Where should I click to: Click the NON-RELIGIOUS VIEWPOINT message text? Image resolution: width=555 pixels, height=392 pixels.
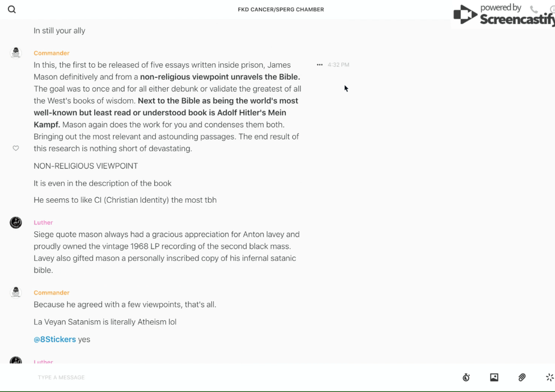(x=86, y=166)
